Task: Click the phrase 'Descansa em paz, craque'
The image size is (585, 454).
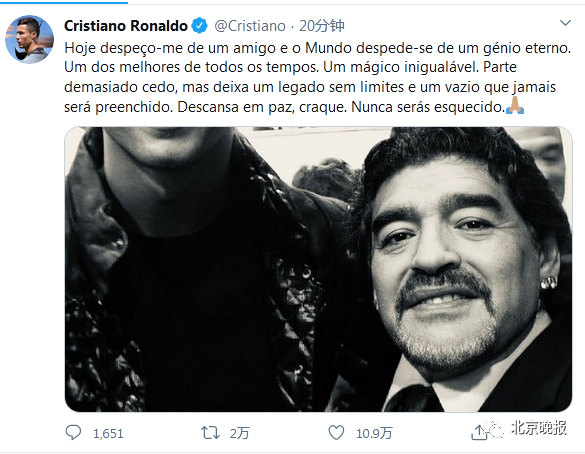Action: (262, 107)
